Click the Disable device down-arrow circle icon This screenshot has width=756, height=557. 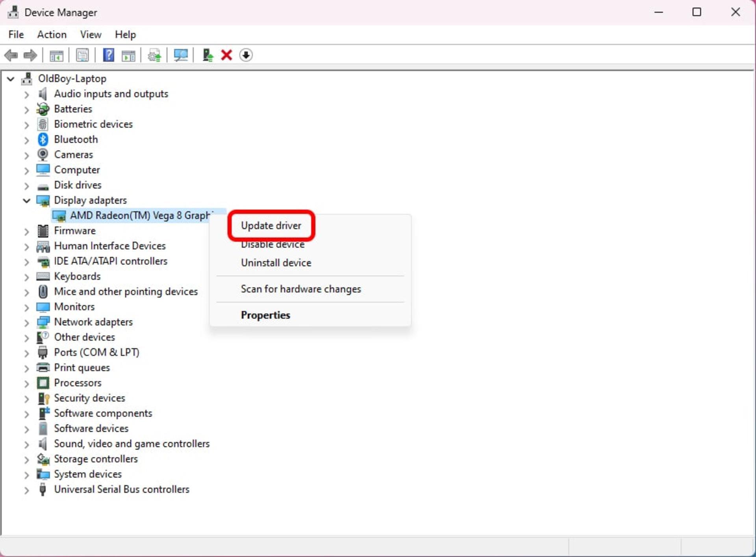point(246,55)
